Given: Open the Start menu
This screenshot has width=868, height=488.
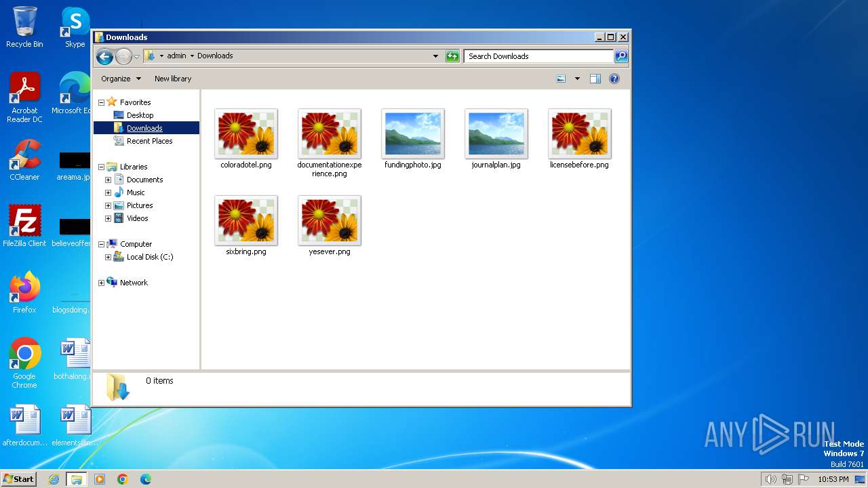Looking at the screenshot, I should tap(19, 479).
